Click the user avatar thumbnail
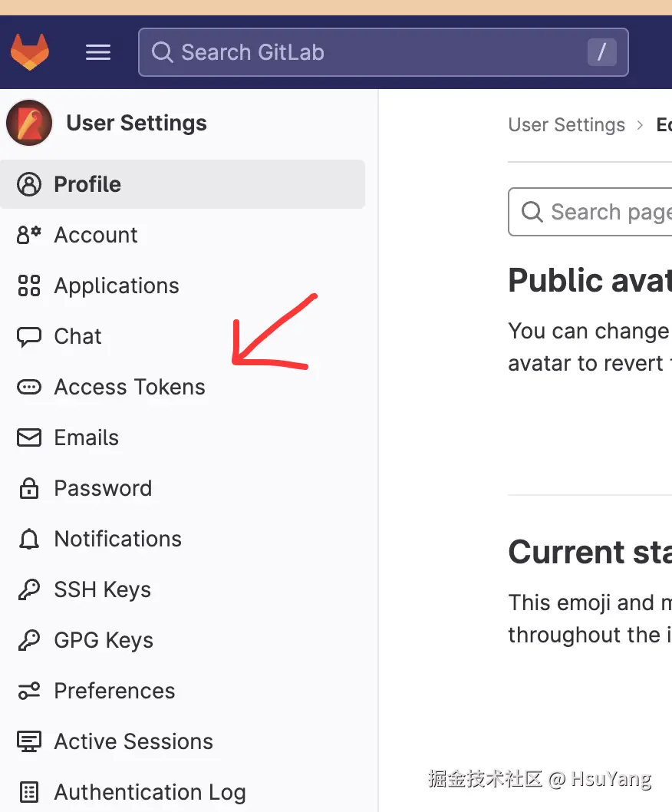Screen dimensions: 672x812 coord(29,123)
